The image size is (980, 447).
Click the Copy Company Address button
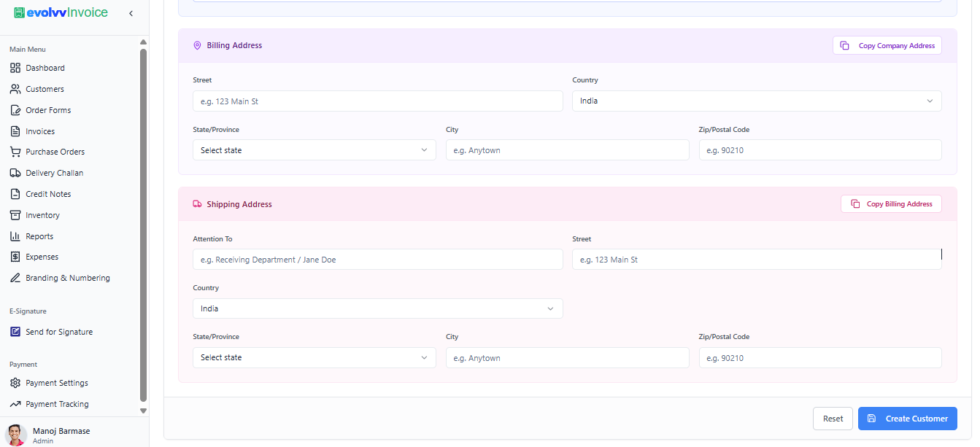pos(887,45)
